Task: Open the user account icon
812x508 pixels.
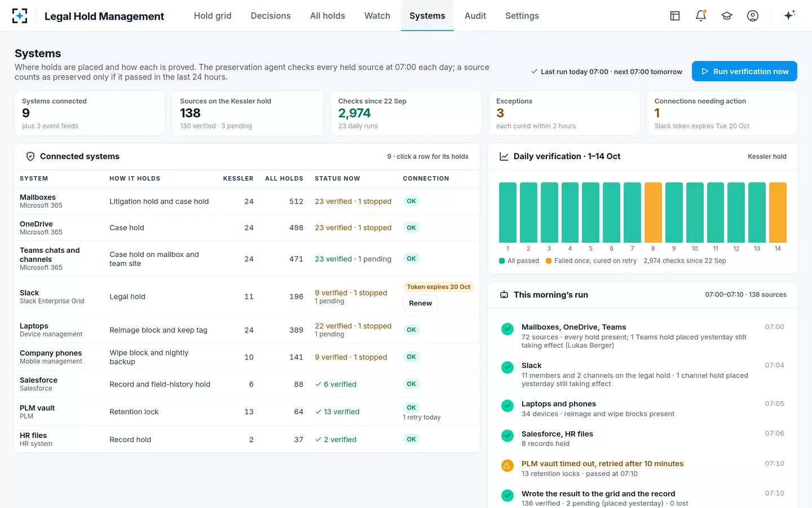Action: 753,16
